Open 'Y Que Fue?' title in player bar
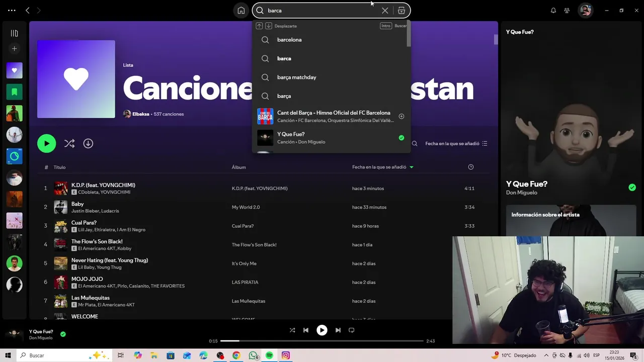Viewport: 644px width, 362px height. point(41,332)
